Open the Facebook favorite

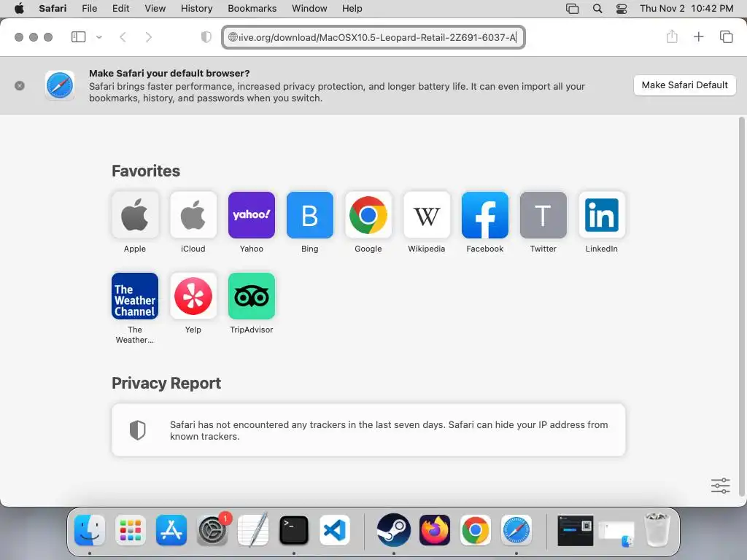(485, 215)
